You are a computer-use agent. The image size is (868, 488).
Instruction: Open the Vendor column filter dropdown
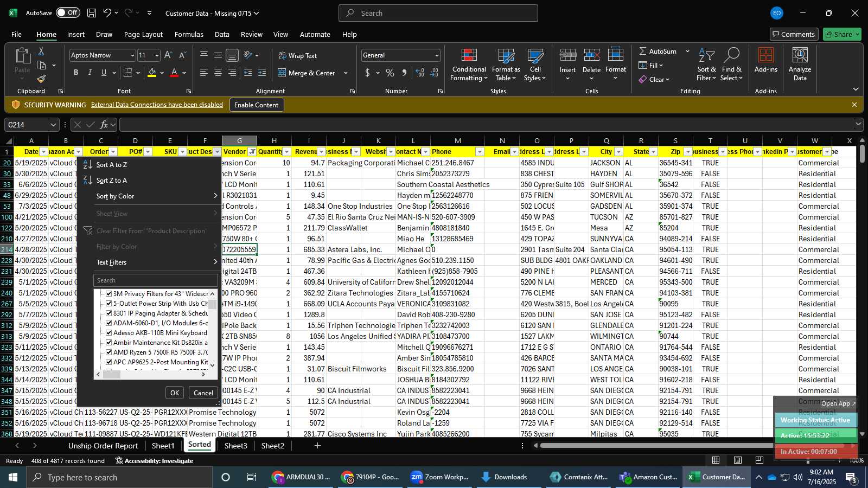point(252,152)
